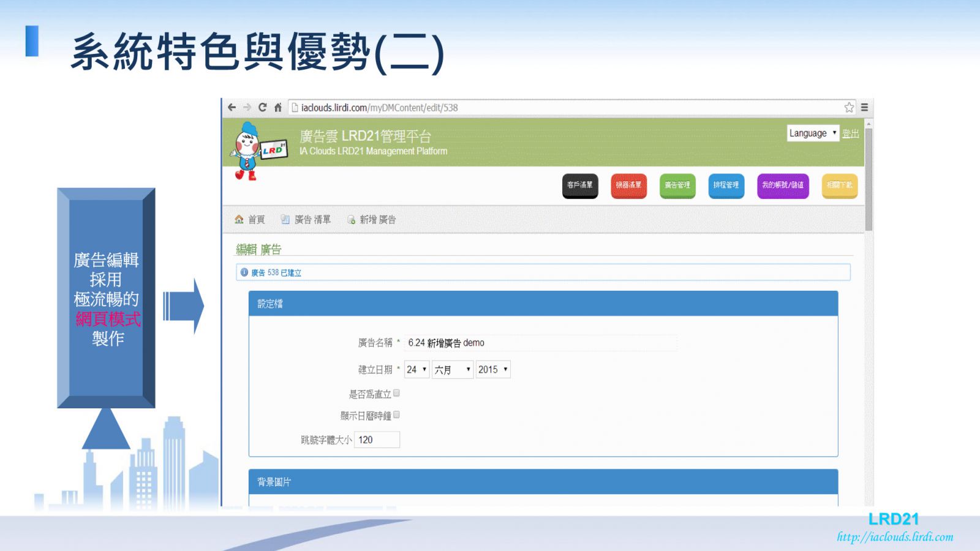Click the 跳號字體大小 field with 120

pos(377,440)
